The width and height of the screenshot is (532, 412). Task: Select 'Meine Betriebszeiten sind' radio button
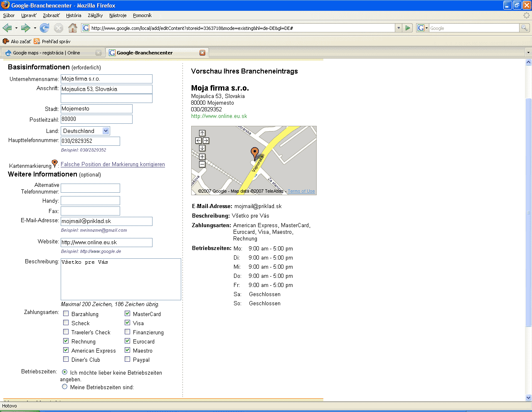[x=64, y=387]
